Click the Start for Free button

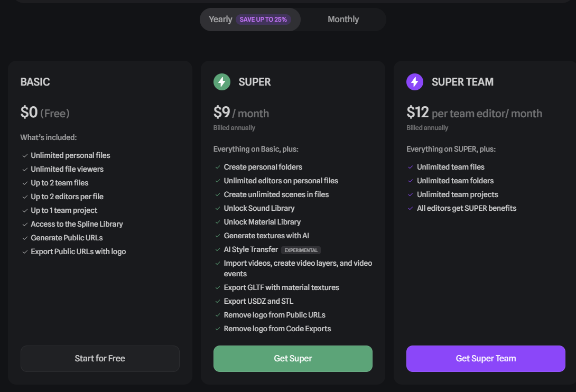tap(100, 359)
